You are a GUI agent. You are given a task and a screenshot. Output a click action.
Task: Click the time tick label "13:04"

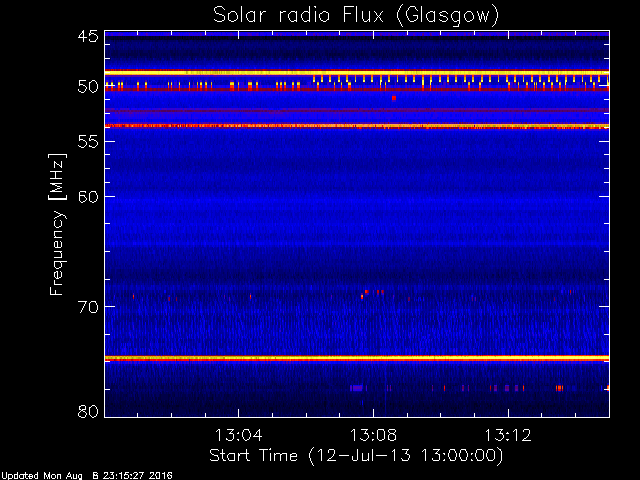click(238, 435)
